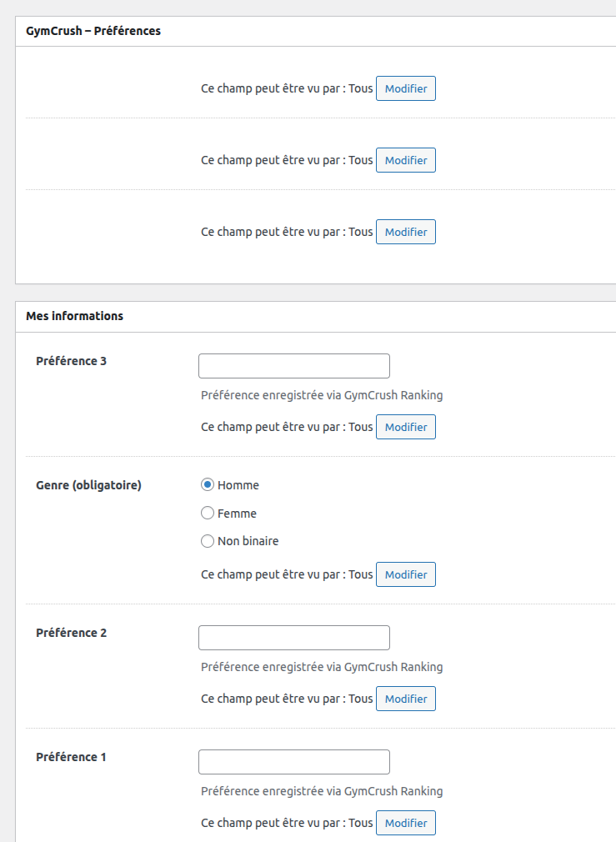This screenshot has height=842, width=616.
Task: Click Modifier button under Préférence 1
Action: coord(405,824)
